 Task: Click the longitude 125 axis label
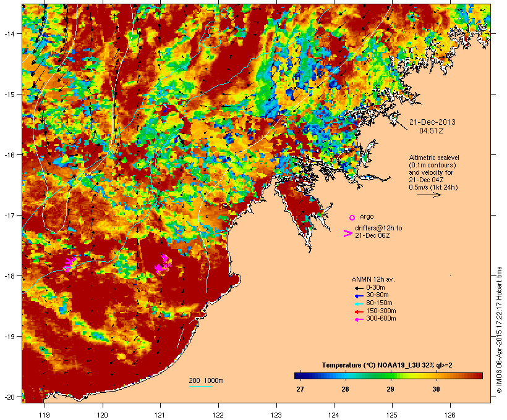click(x=392, y=415)
